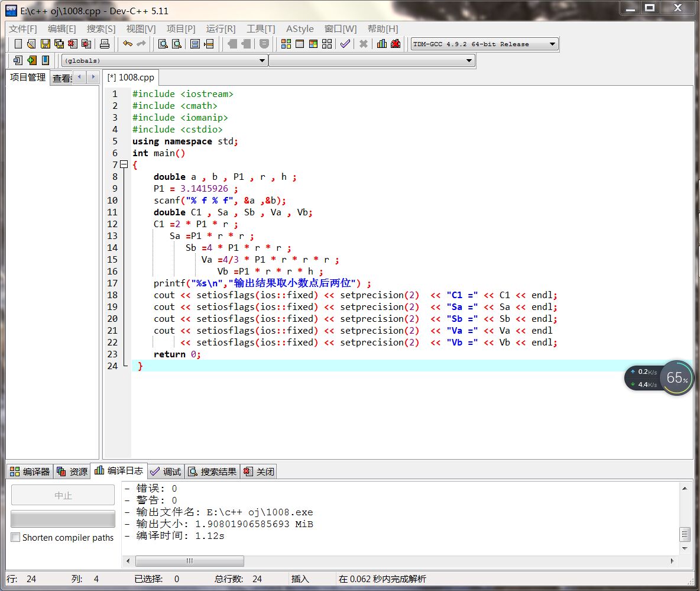Click the 65% floating memory widget
Viewport: 700px width, 591px height.
click(677, 378)
